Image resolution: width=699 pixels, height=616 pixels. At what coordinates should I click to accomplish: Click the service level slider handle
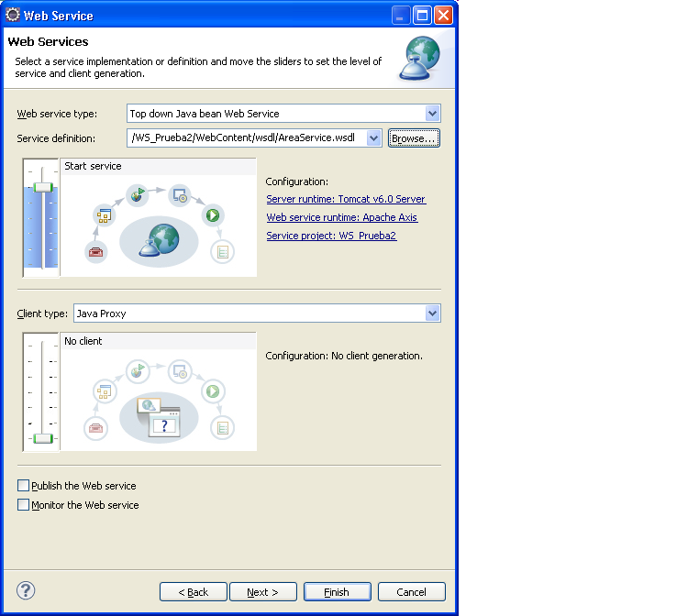(x=43, y=188)
